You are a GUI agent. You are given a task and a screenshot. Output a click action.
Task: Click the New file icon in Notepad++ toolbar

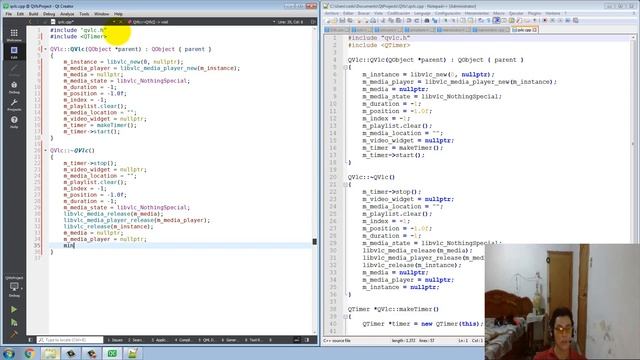coord(327,20)
